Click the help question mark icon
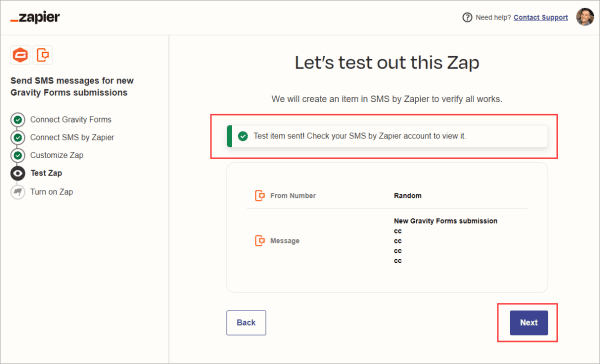 pyautogui.click(x=467, y=17)
